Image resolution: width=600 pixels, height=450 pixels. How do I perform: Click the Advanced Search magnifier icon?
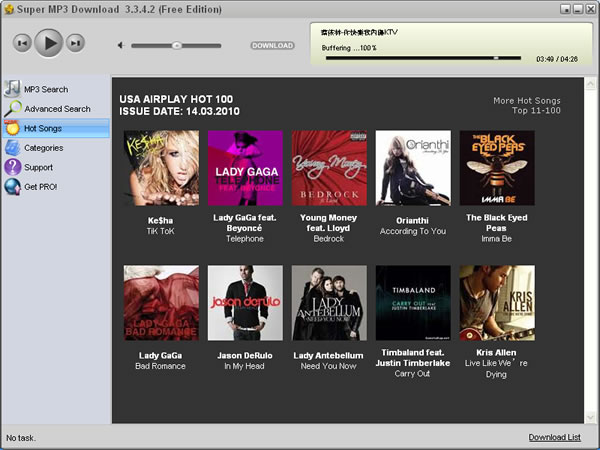tap(13, 109)
